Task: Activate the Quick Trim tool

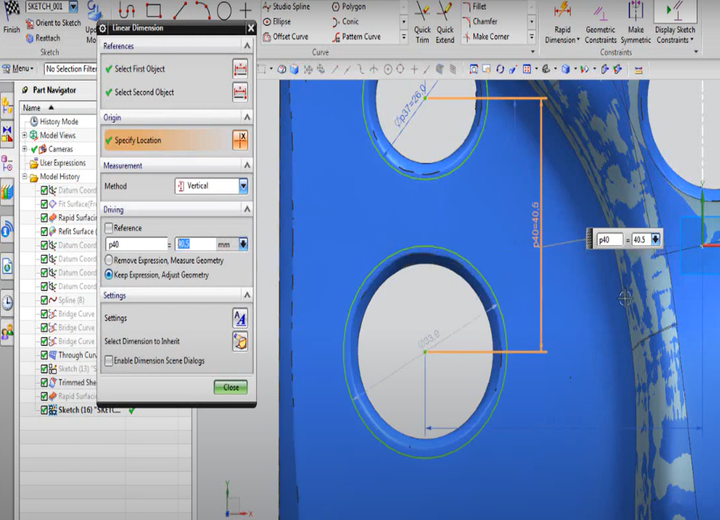Action: coord(422,22)
